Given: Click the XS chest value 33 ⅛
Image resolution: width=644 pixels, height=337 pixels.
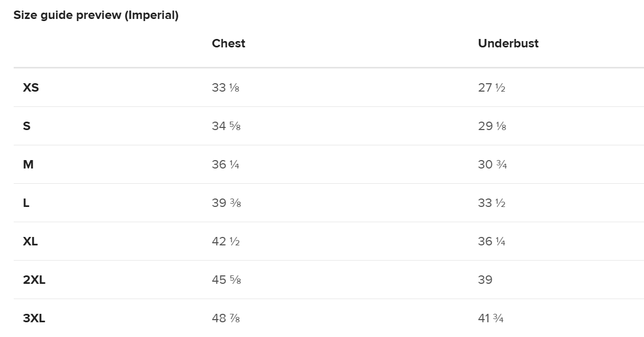Looking at the screenshot, I should [x=226, y=87].
